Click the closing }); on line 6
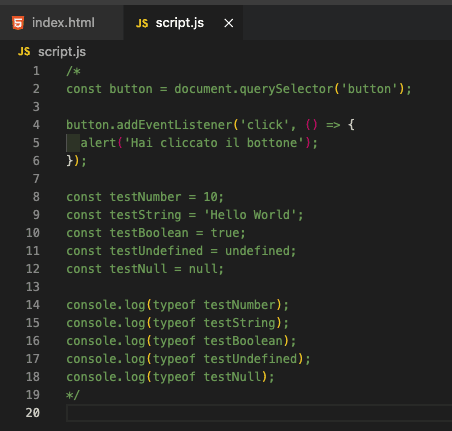The width and height of the screenshot is (452, 431). tap(76, 161)
